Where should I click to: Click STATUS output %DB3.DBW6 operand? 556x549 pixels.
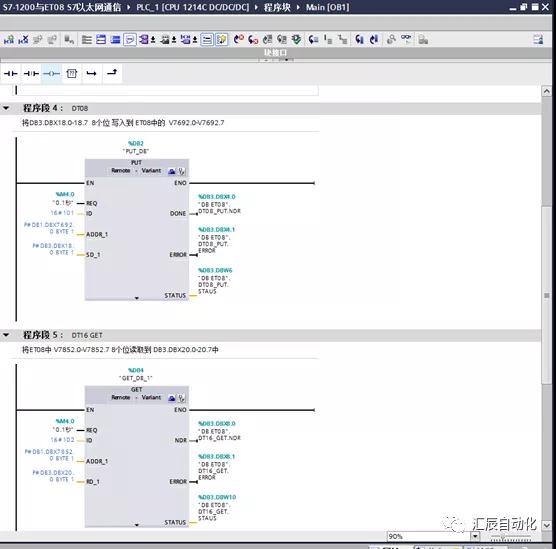[x=215, y=270]
